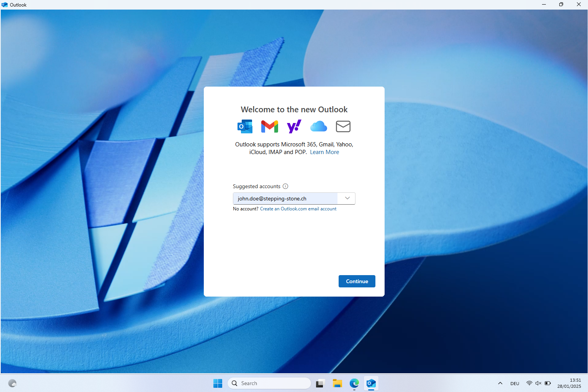Viewport: 588px width, 392px height.
Task: Click the taskbar Search box
Action: 269,383
